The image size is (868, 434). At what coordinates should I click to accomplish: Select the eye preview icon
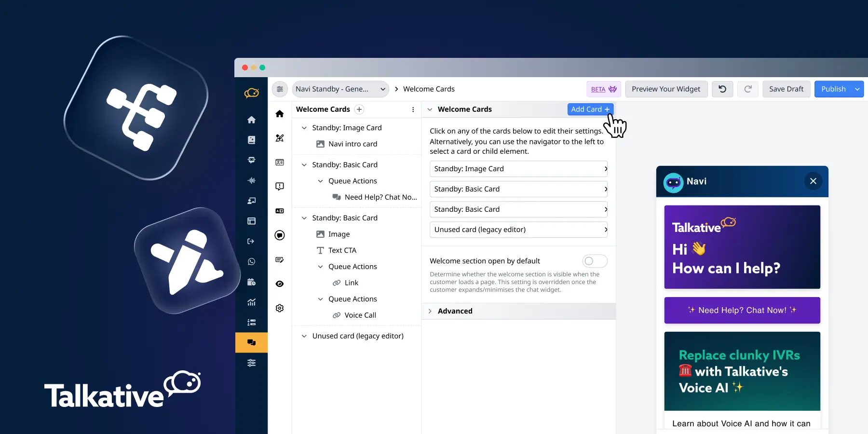[279, 284]
